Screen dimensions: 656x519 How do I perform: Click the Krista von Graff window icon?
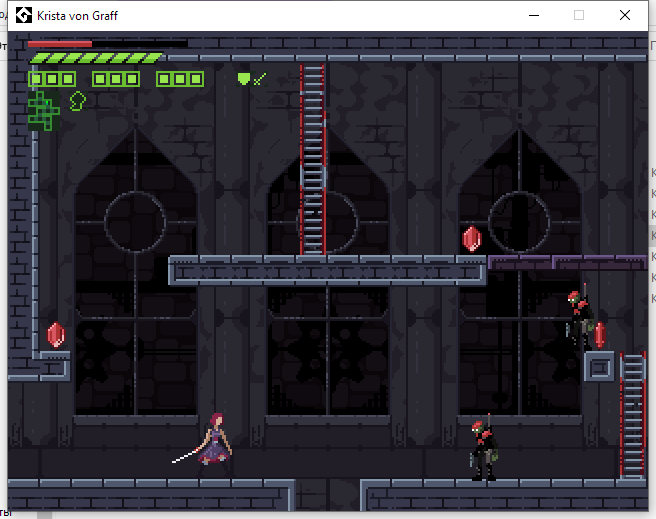[22, 16]
